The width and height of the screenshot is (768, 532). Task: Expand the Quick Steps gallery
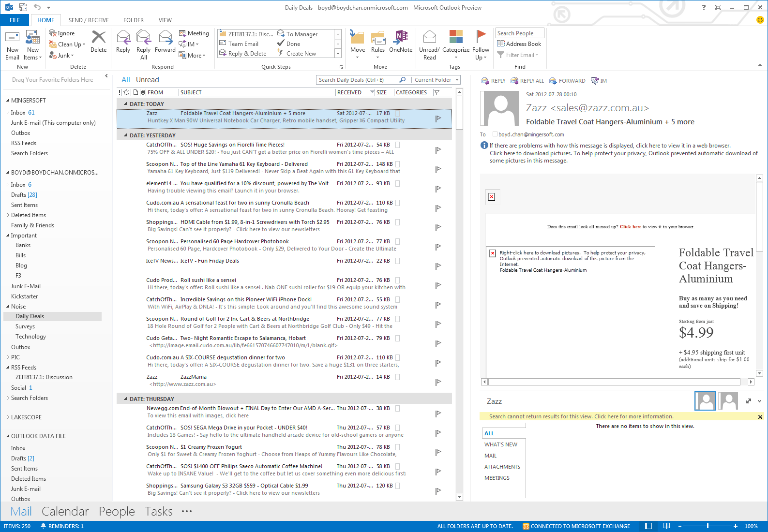click(338, 53)
